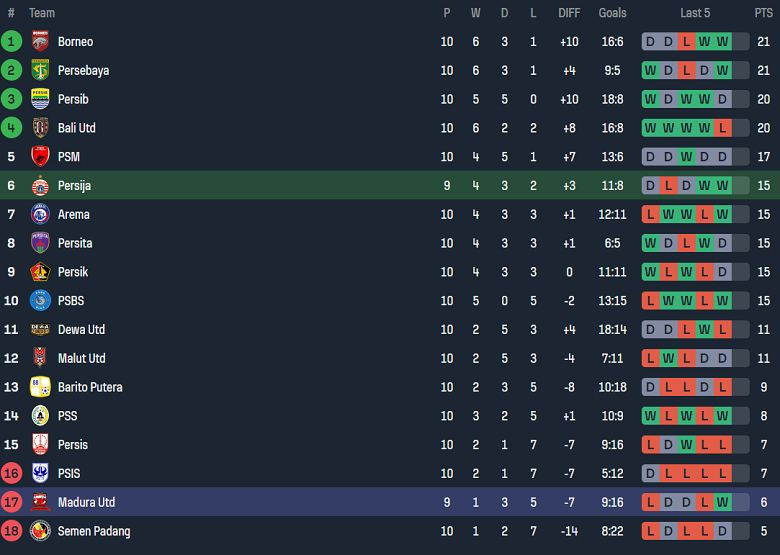
Task: Click the Barito Putera club logo
Action: 40,387
